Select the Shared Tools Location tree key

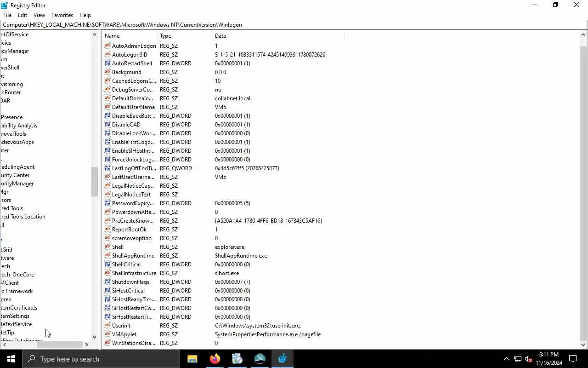pos(23,217)
